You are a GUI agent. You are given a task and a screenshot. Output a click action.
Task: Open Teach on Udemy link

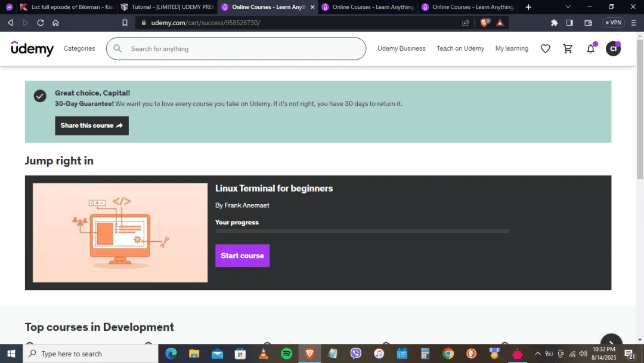pyautogui.click(x=460, y=48)
